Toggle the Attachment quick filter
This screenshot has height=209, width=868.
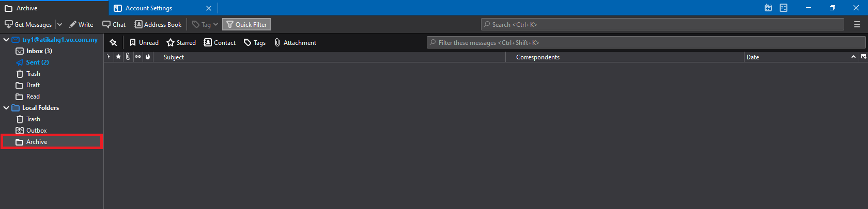click(x=295, y=42)
